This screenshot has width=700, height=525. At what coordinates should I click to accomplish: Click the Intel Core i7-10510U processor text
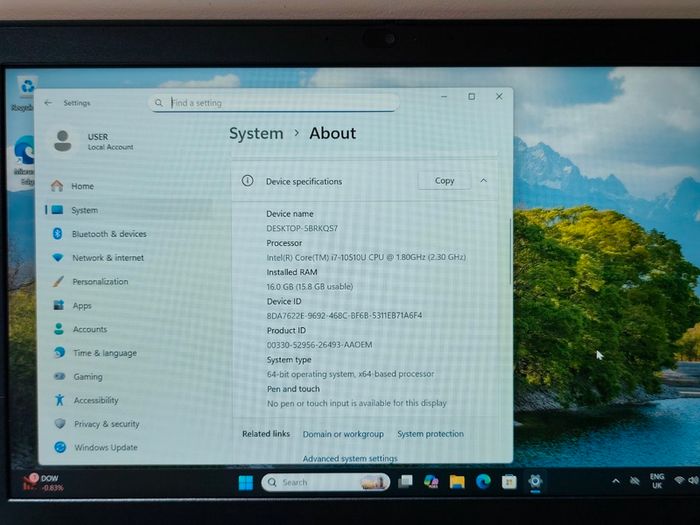(366, 257)
